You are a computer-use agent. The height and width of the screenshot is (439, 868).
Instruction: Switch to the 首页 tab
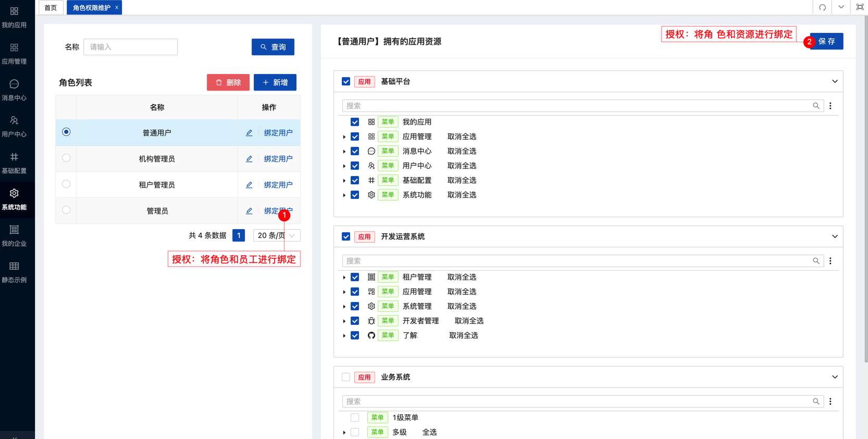tap(51, 7)
